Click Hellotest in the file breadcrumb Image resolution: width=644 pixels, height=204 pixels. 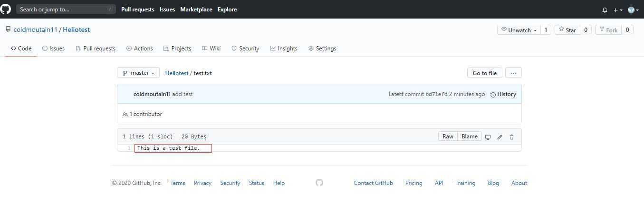click(177, 73)
